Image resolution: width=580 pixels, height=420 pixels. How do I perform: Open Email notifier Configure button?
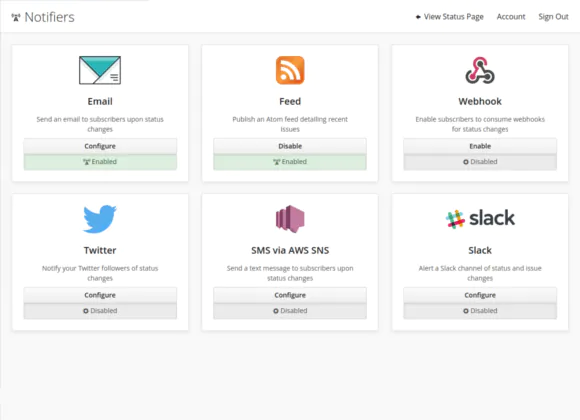pos(100,146)
